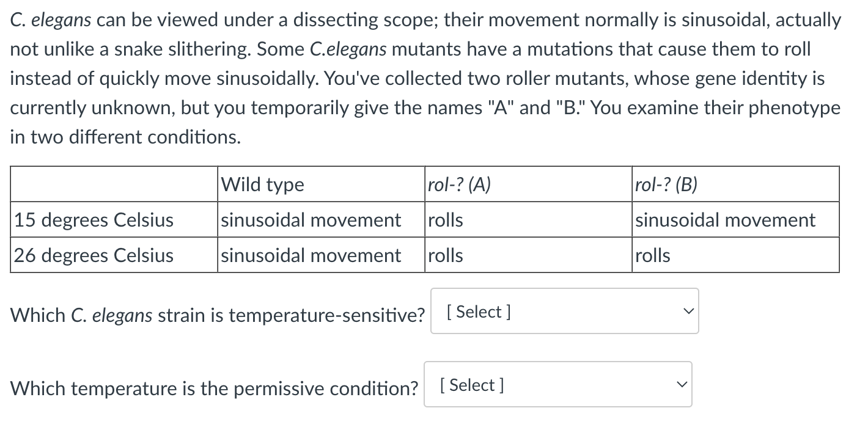Click the 26 degrees Celsius row label

pos(93,255)
